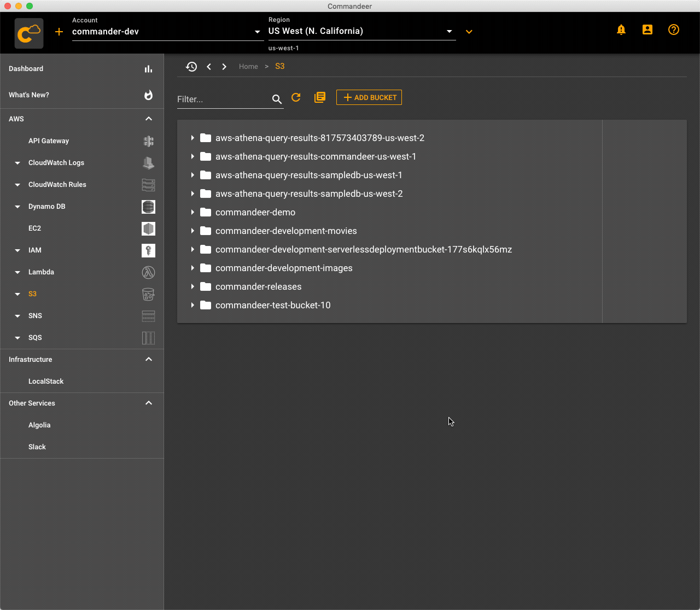Click the Commandeer cloud logo
The image size is (700, 610).
pyautogui.click(x=29, y=33)
